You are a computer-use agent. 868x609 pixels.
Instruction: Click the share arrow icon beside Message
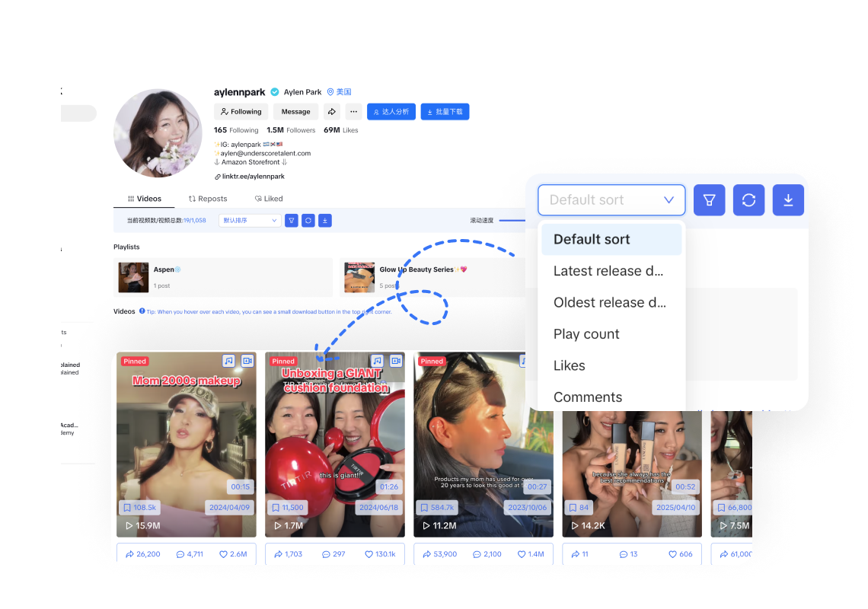332,112
